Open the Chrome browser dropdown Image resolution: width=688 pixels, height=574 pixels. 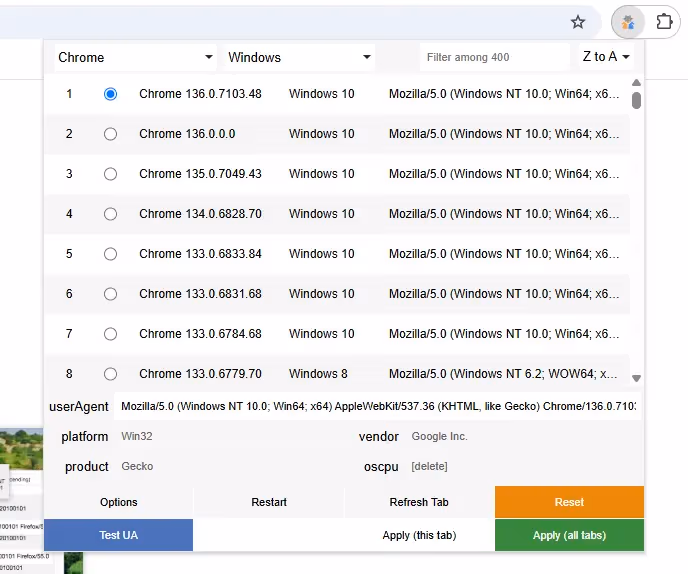(136, 57)
